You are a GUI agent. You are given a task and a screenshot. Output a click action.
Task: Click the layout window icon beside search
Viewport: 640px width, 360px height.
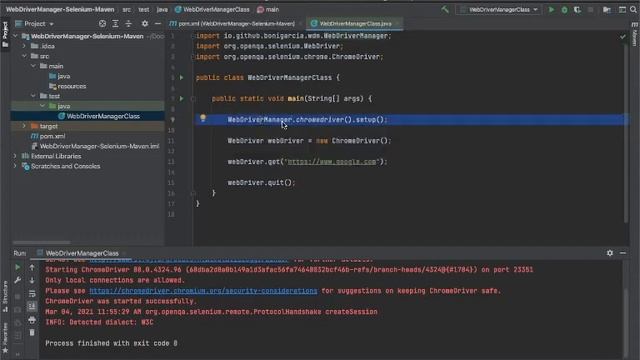tap(622, 9)
